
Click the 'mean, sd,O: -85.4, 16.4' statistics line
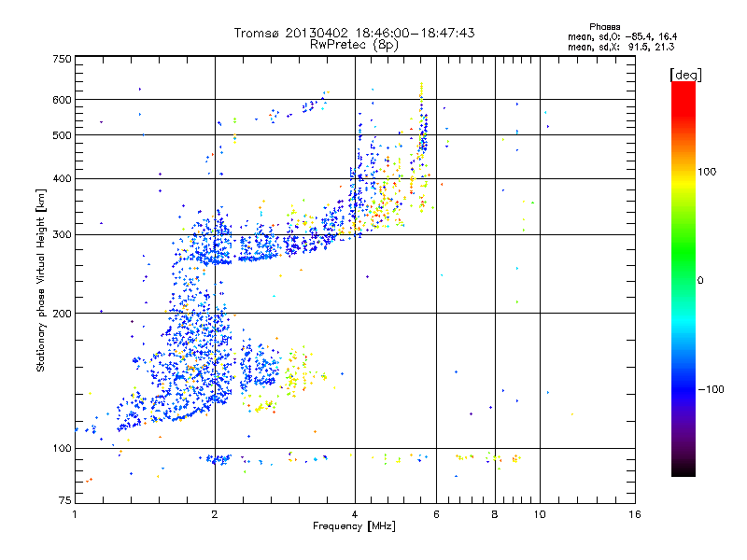[x=622, y=36]
